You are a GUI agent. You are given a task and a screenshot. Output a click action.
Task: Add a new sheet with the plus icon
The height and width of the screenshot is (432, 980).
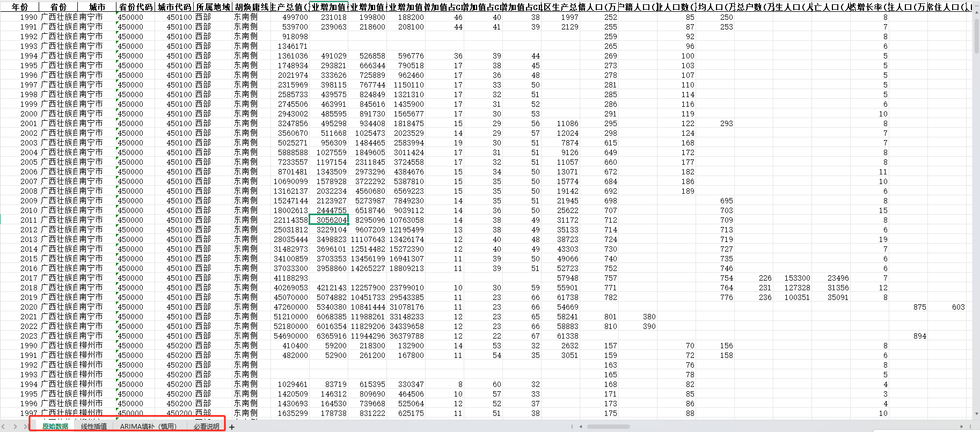[x=232, y=427]
